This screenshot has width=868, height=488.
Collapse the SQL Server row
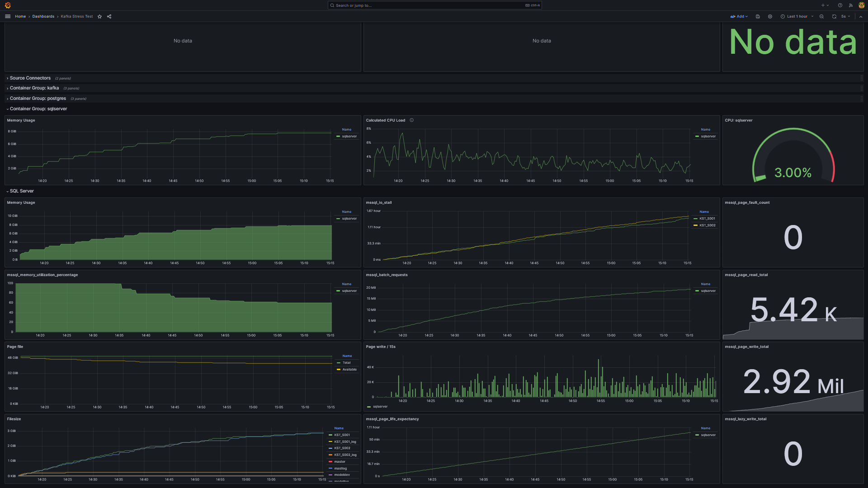pyautogui.click(x=22, y=191)
